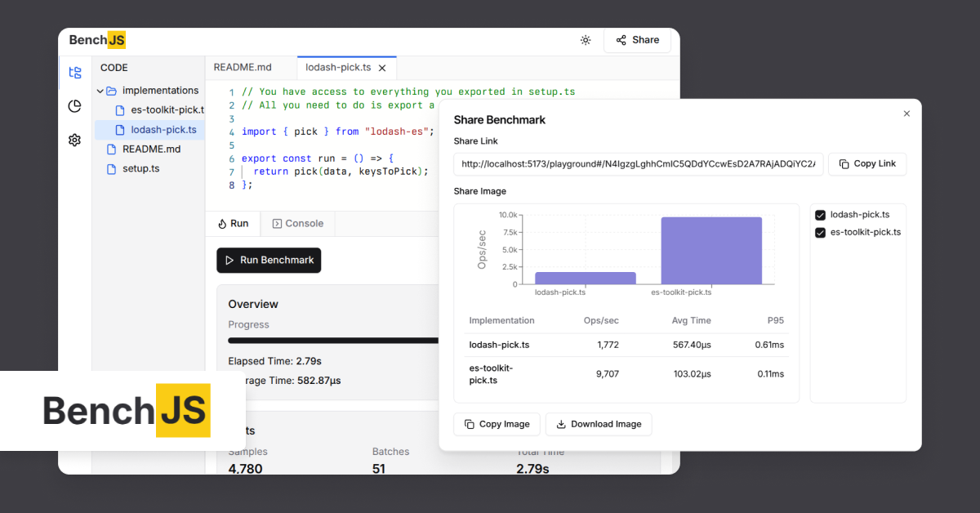
Task: Switch to the README.md editor tab
Action: click(243, 67)
